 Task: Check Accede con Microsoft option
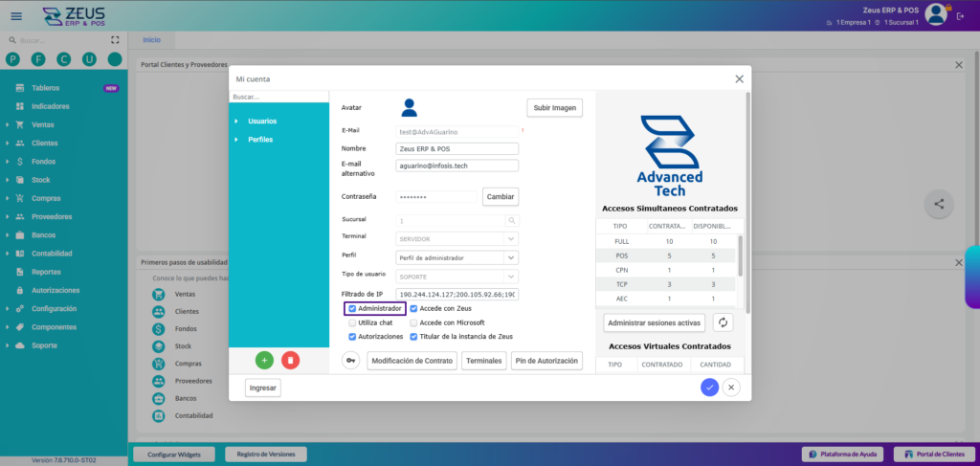click(413, 323)
